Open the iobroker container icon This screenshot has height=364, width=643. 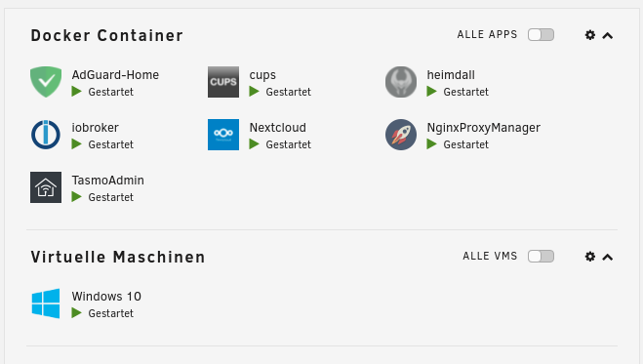[46, 135]
